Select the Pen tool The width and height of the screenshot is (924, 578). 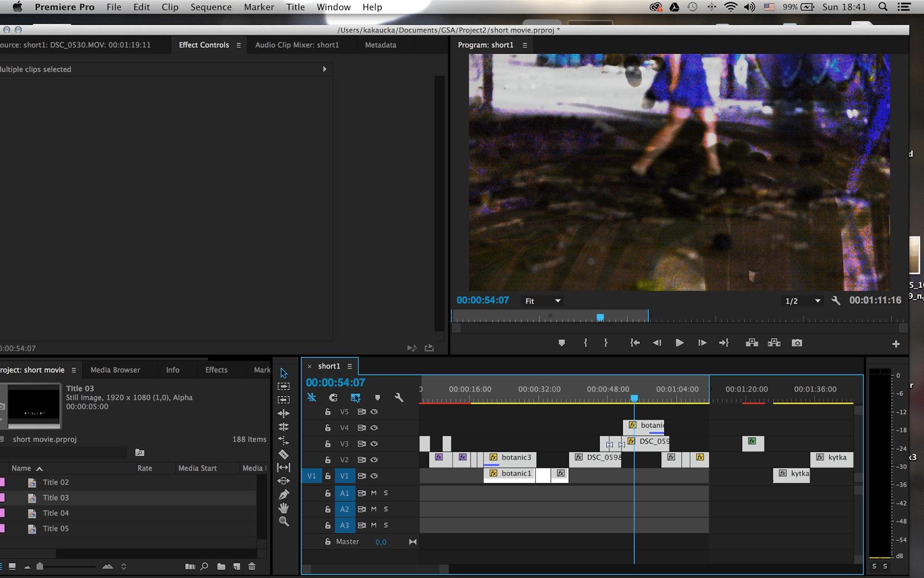[x=284, y=495]
